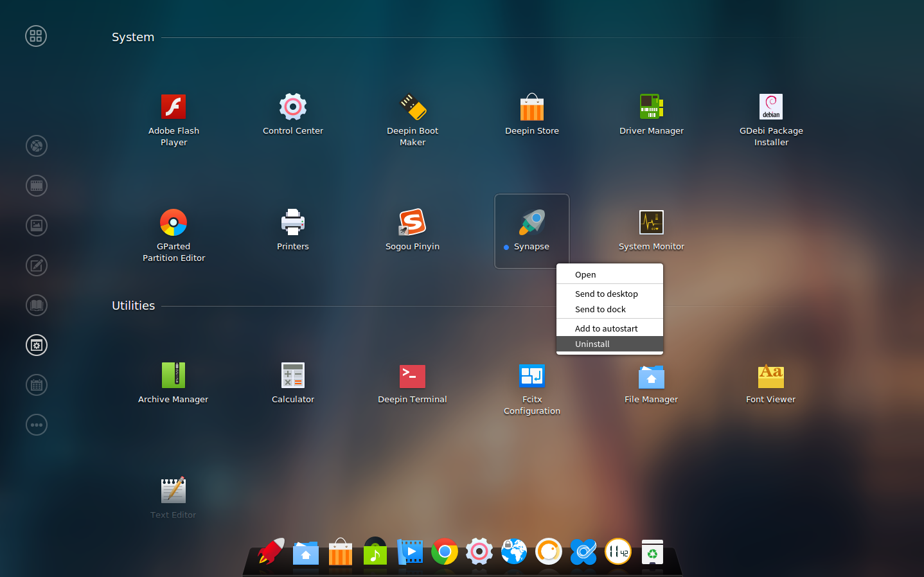Launch Driver Manager

coord(652,107)
